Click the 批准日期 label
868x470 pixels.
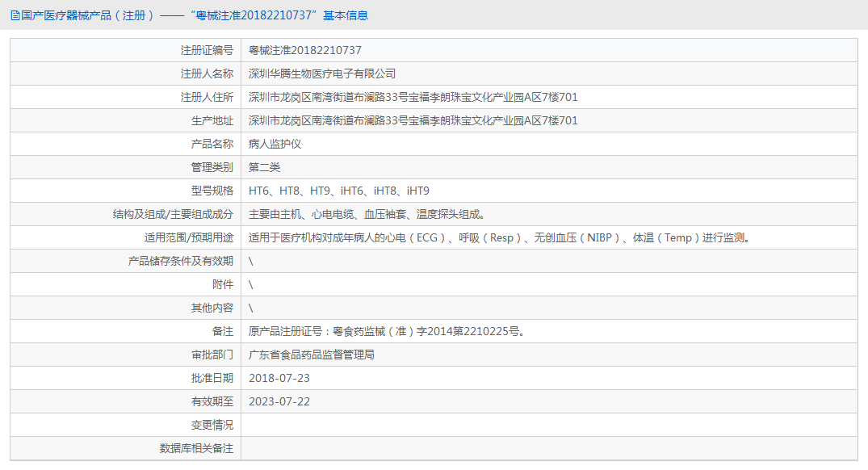pyautogui.click(x=212, y=378)
